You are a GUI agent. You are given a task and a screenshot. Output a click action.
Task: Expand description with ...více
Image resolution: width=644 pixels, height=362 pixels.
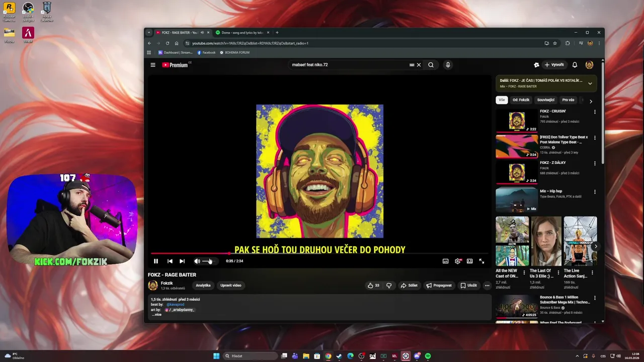click(156, 314)
